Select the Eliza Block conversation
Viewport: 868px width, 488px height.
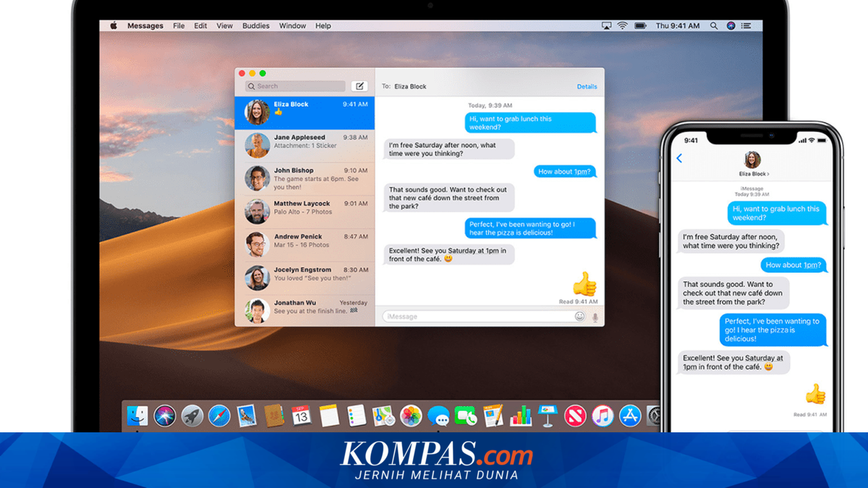[305, 114]
